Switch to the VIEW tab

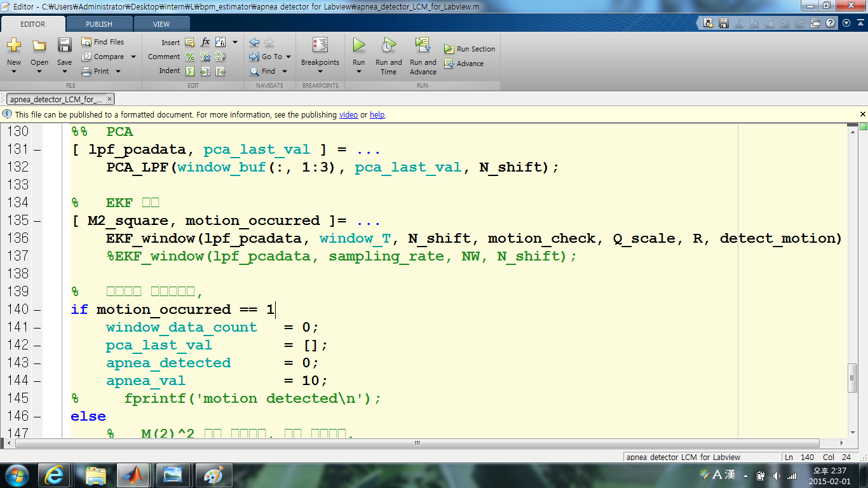[161, 24]
